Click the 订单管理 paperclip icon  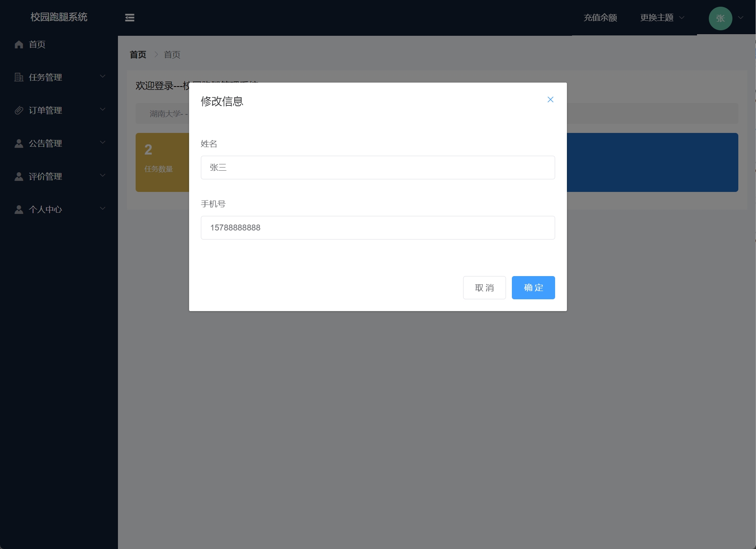pos(19,111)
